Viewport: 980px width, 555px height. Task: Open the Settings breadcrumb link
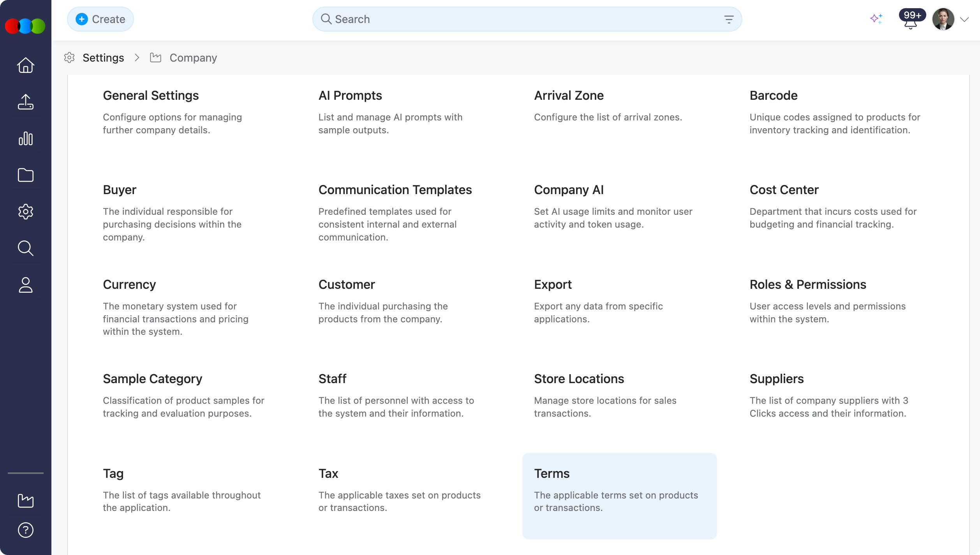(103, 58)
